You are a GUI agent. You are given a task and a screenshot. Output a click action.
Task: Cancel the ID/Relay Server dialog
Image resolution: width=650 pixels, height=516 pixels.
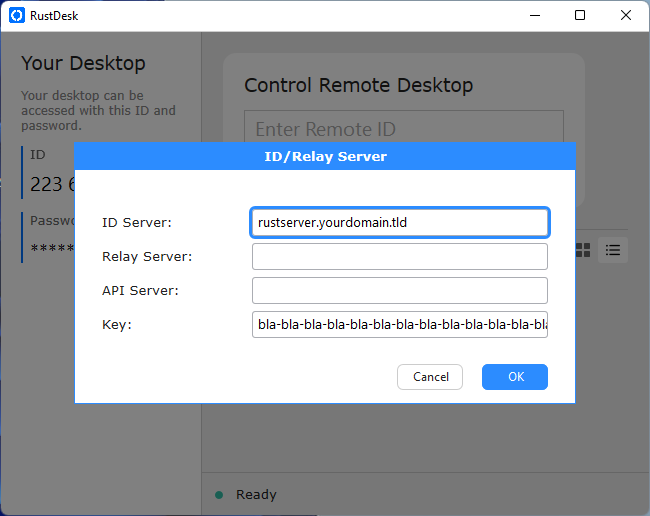(x=430, y=377)
